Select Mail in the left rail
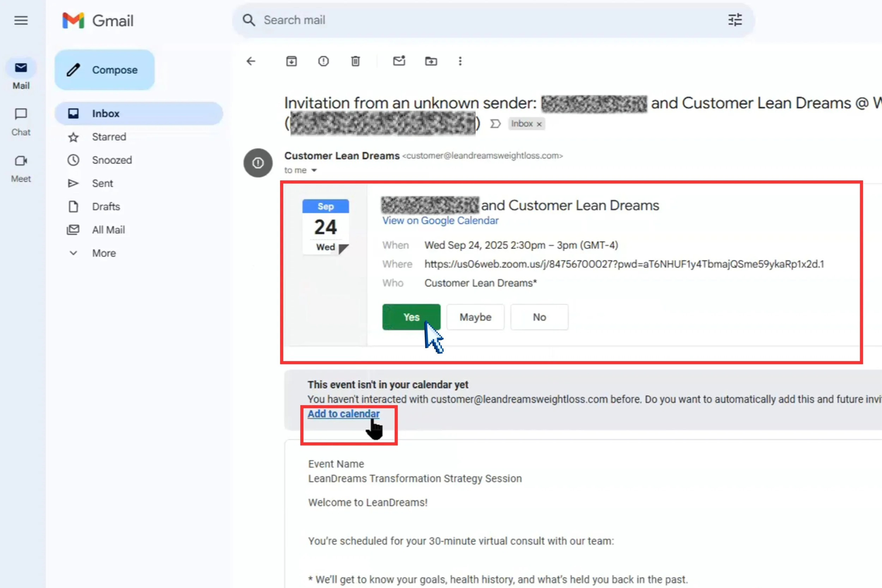882x588 pixels. 20,73
